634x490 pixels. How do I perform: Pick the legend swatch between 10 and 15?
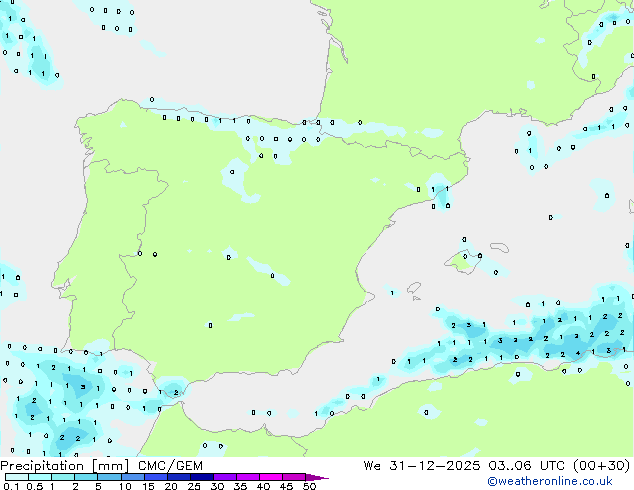click(133, 477)
